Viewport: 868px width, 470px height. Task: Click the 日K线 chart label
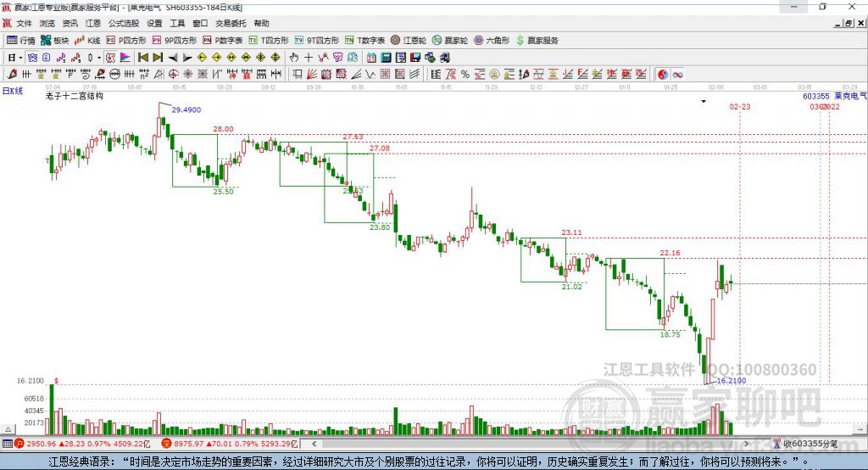tap(12, 91)
